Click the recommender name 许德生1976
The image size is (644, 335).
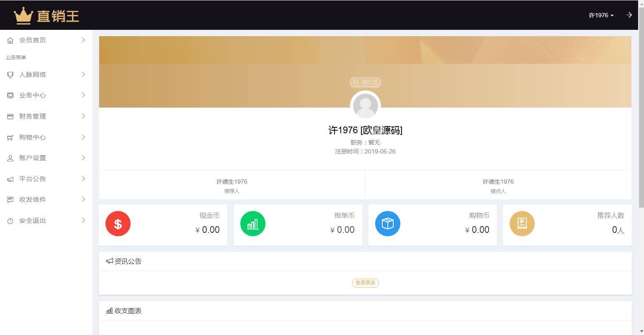click(x=232, y=182)
